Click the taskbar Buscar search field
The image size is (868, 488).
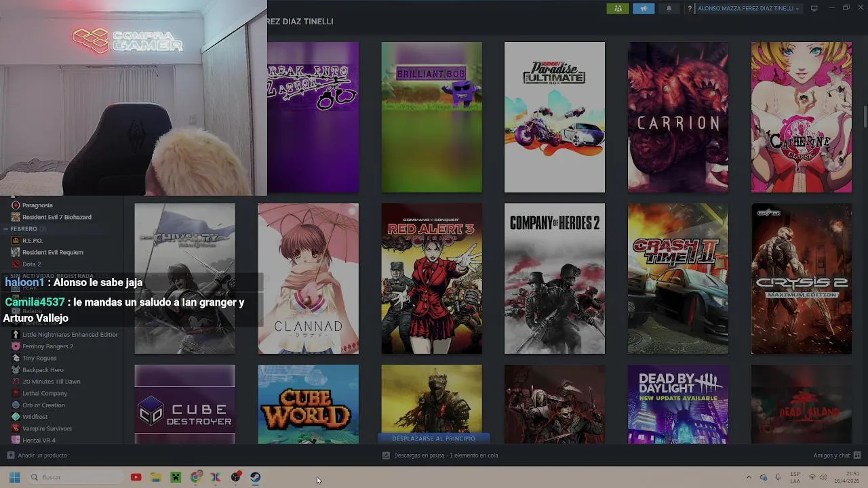click(x=77, y=477)
